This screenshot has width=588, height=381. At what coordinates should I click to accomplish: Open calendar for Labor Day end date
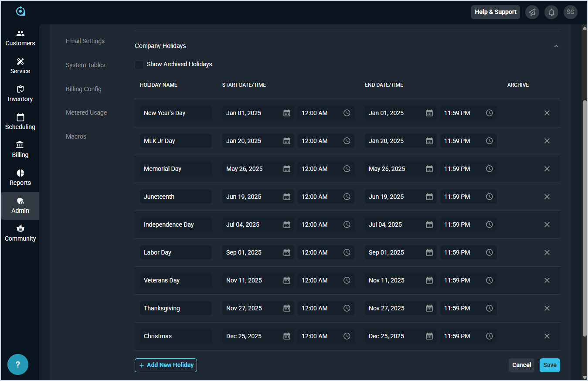click(429, 252)
